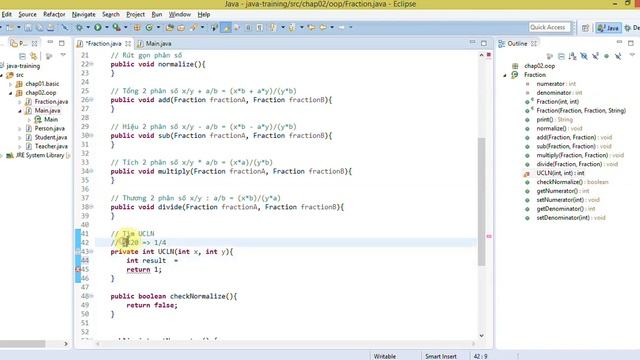This screenshot has width=640, height=360.
Task: Open the Package Explorer view menu arrow
Action: click(x=63, y=55)
